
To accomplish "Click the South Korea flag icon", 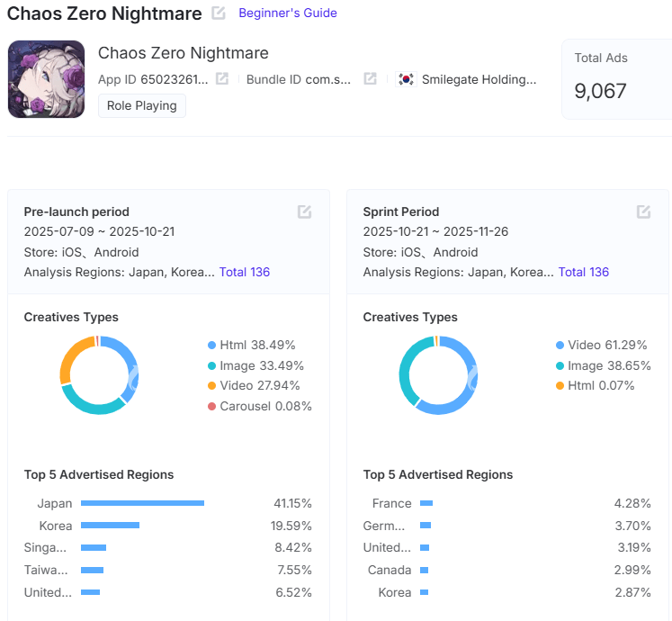I will 407,79.
